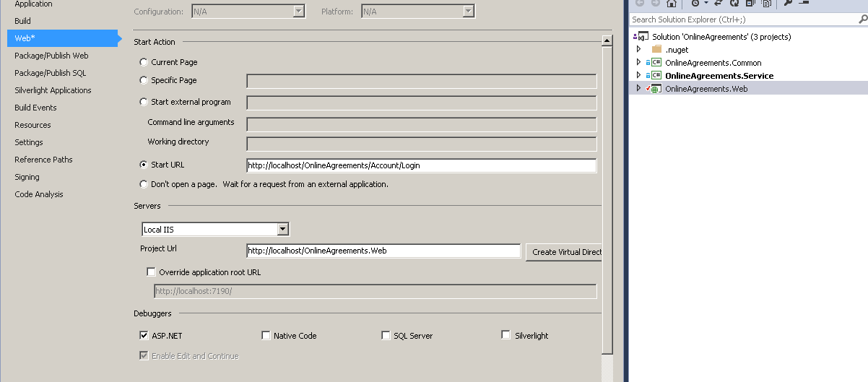This screenshot has width=868, height=382.
Task: Toggle the ASP.NET debugger checkbox
Action: click(144, 335)
